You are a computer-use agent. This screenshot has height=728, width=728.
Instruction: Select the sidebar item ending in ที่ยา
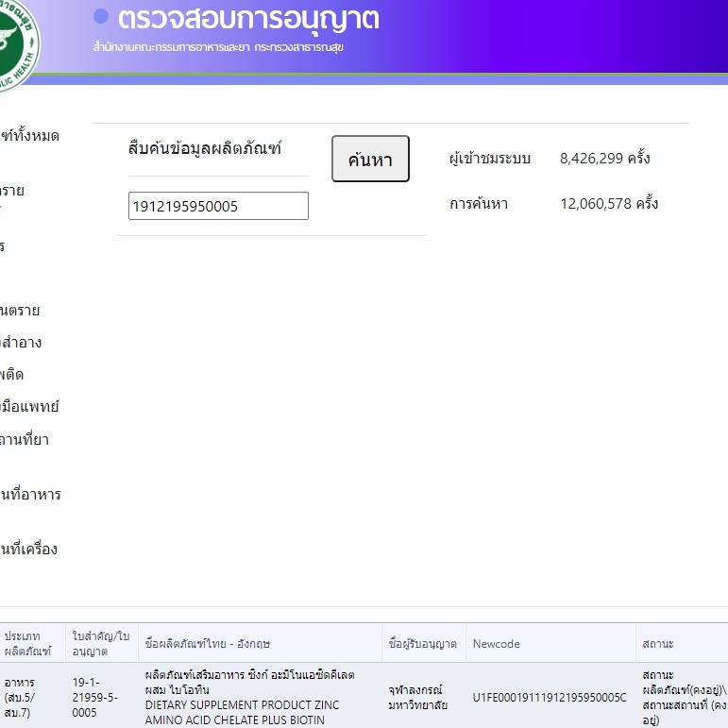[25, 439]
